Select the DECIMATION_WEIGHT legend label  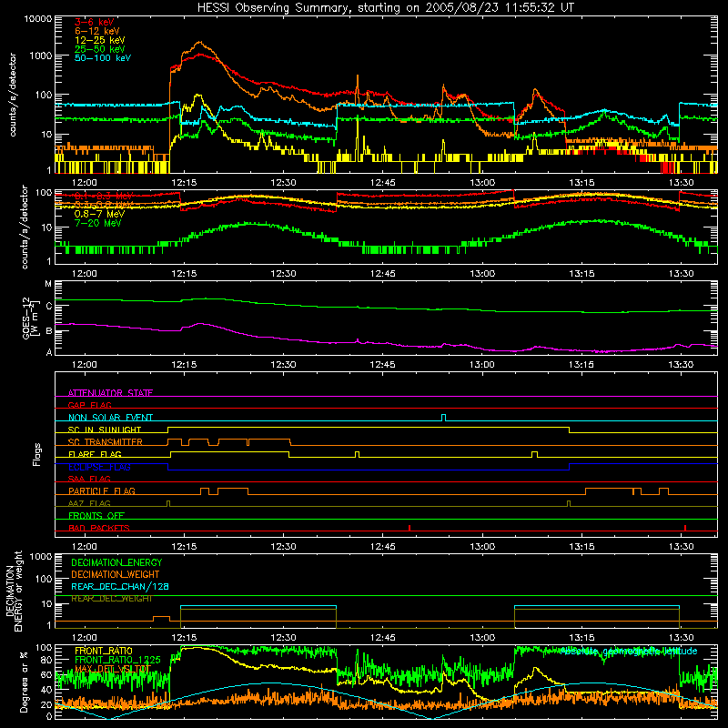tap(116, 574)
